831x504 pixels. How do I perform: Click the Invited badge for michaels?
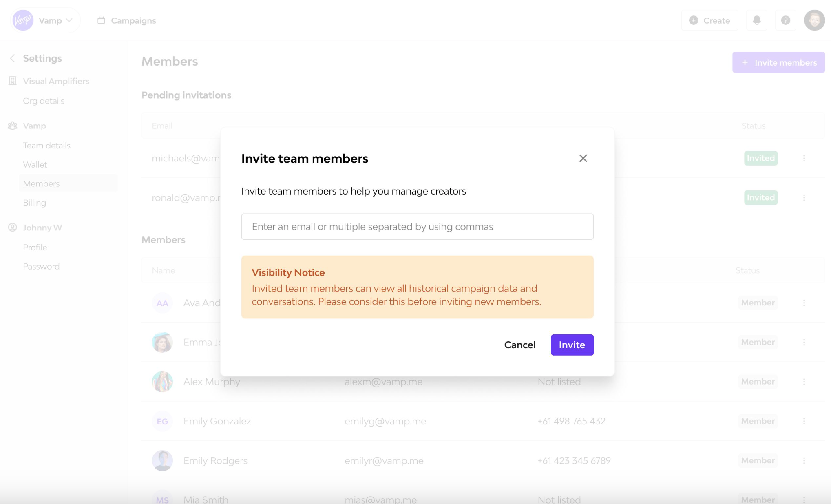(760, 158)
